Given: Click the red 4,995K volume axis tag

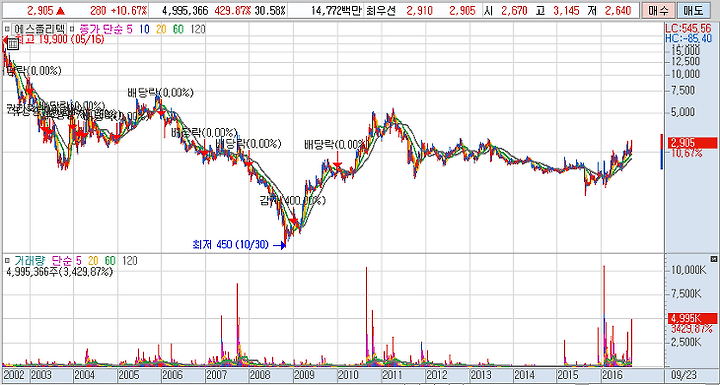Looking at the screenshot, I should point(692,318).
